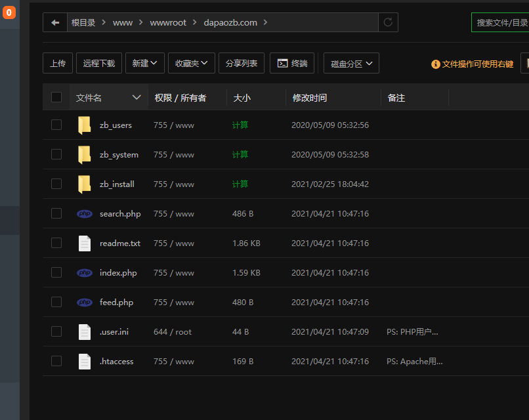Viewport: 529px width, 420px height.
Task: Click the index.php file name
Action: (x=118, y=273)
